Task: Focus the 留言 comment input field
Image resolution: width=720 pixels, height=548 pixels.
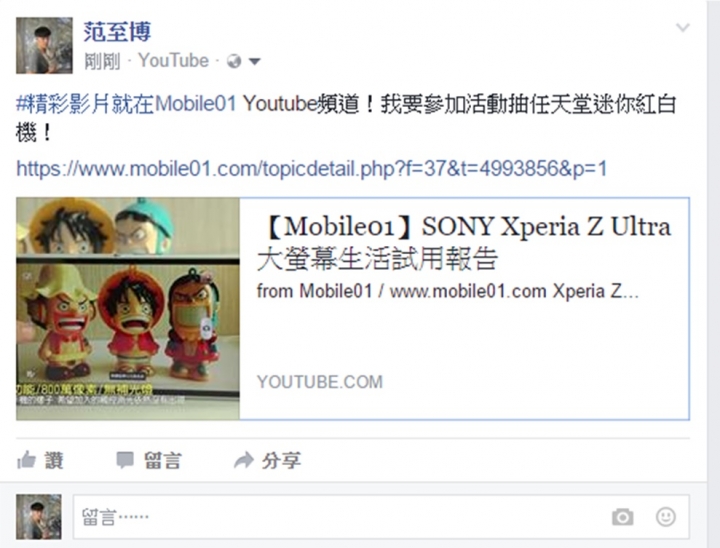Action: 381,517
